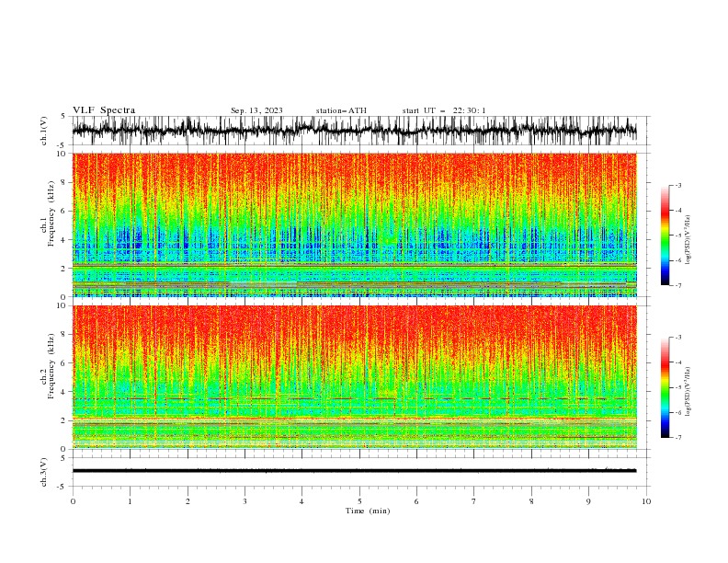This screenshot has width=728, height=563.
Task: Click the "4" kHz tick on ch.1 frequency axis
Action: point(64,240)
